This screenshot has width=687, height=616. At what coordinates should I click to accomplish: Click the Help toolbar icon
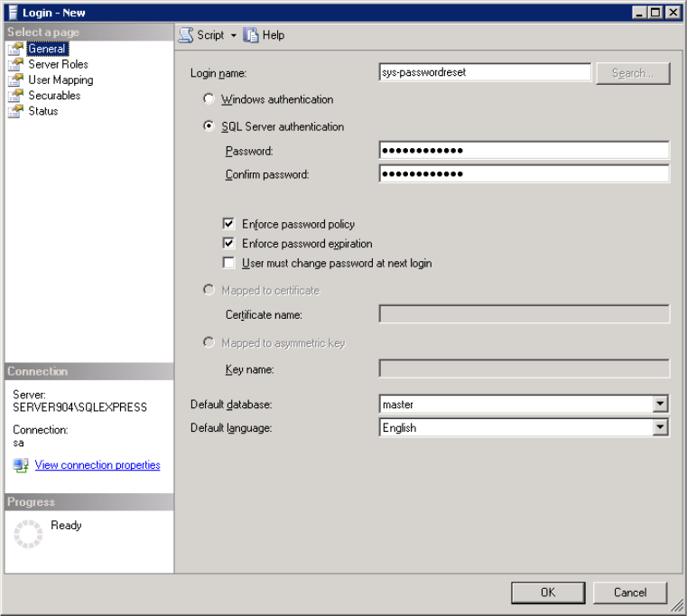click(x=251, y=35)
